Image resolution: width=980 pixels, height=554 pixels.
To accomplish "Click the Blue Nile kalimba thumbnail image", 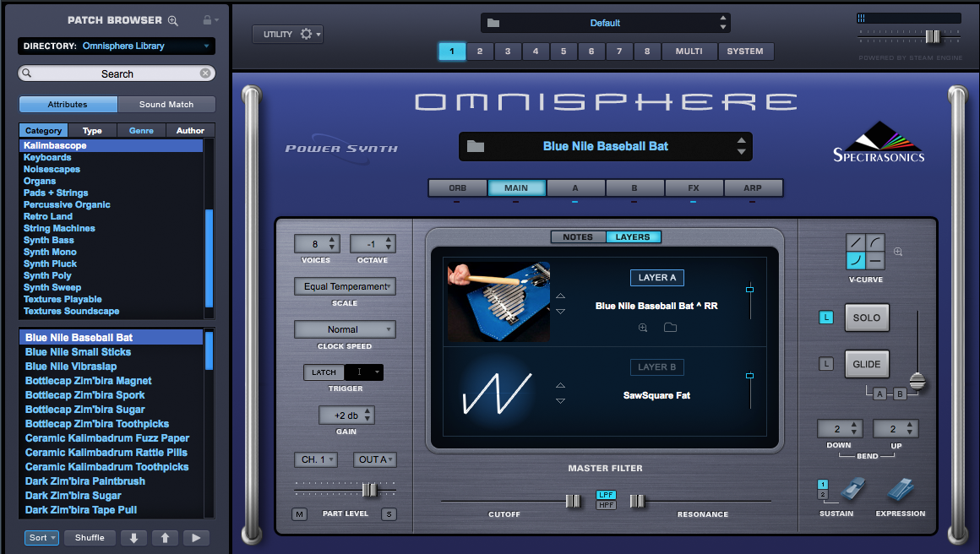I will [498, 301].
